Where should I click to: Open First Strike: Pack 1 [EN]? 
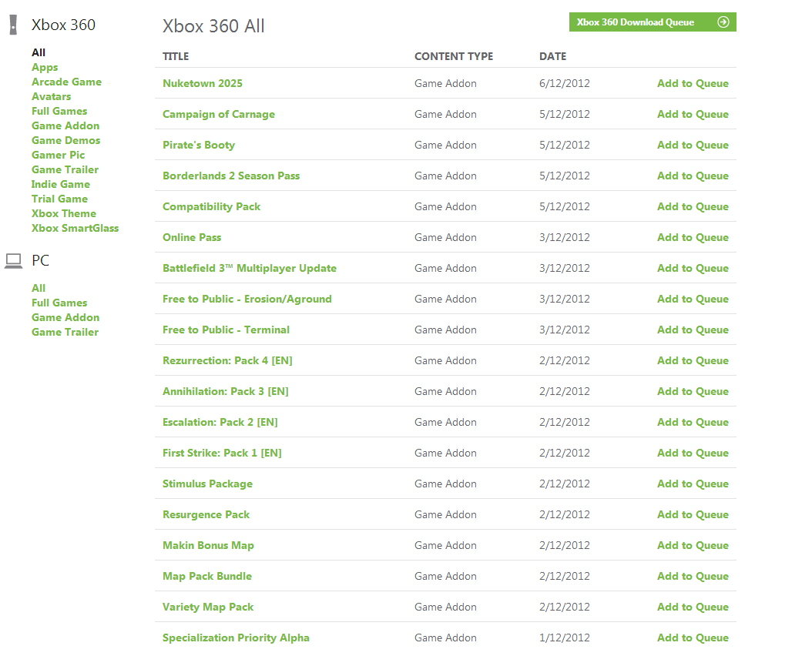tap(222, 453)
